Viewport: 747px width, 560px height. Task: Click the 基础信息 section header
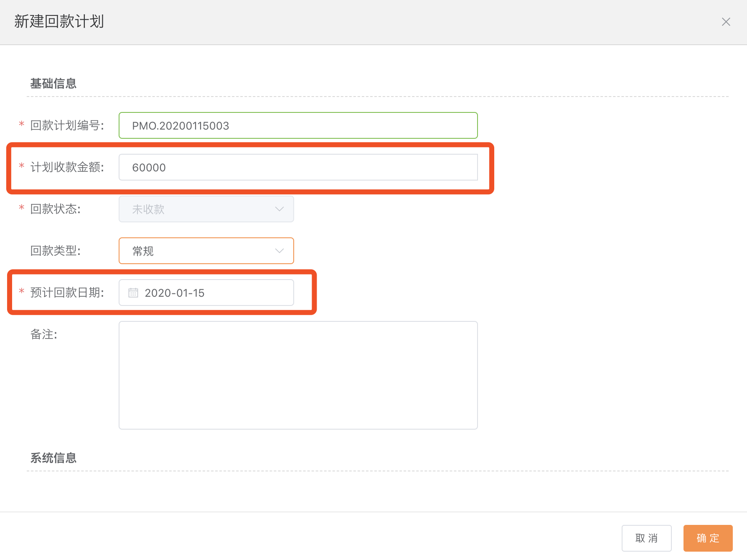point(53,84)
